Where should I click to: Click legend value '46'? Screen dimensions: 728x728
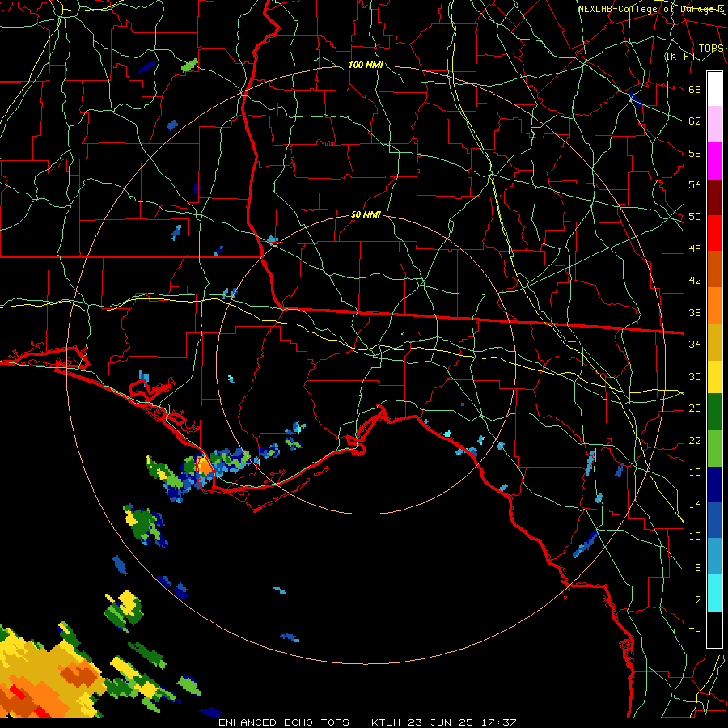click(x=695, y=249)
